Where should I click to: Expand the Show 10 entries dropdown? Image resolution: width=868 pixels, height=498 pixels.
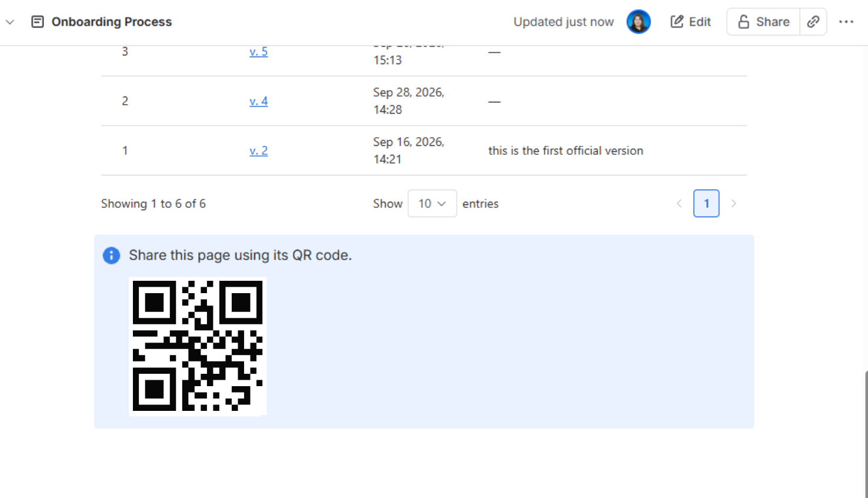pos(432,204)
